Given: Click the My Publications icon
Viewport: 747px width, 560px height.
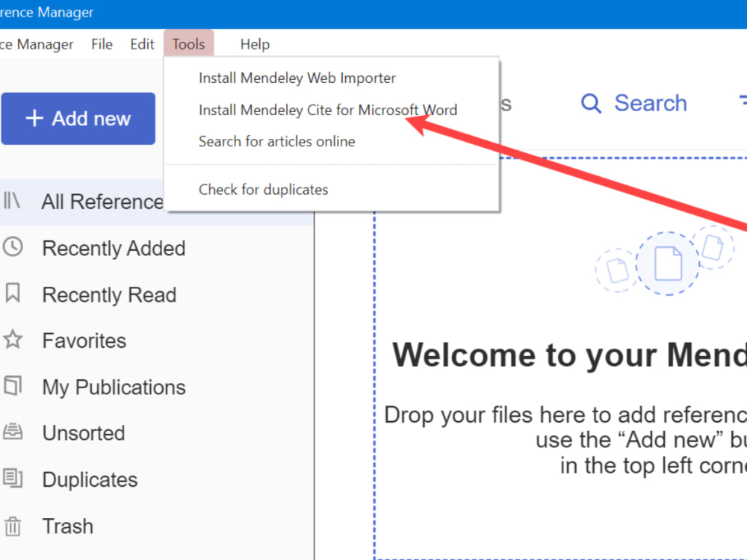Looking at the screenshot, I should (x=13, y=386).
